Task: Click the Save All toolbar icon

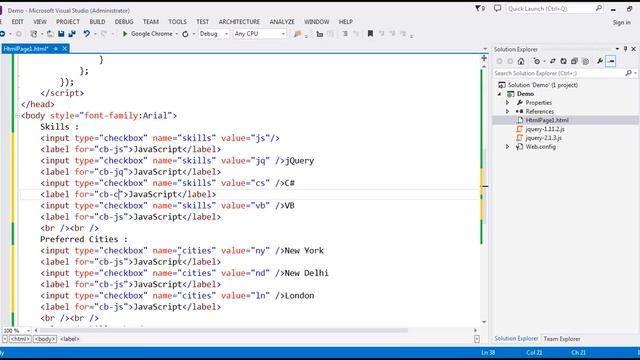Action: [x=72, y=34]
